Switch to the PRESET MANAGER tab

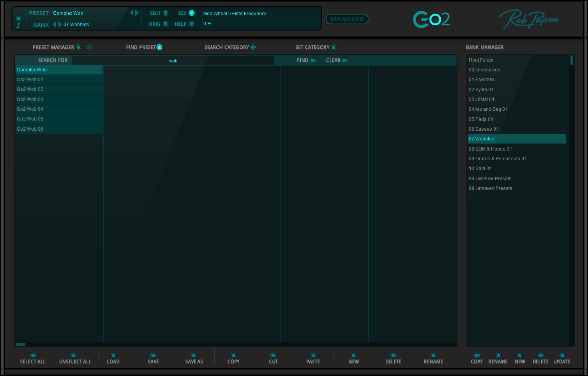coord(78,47)
